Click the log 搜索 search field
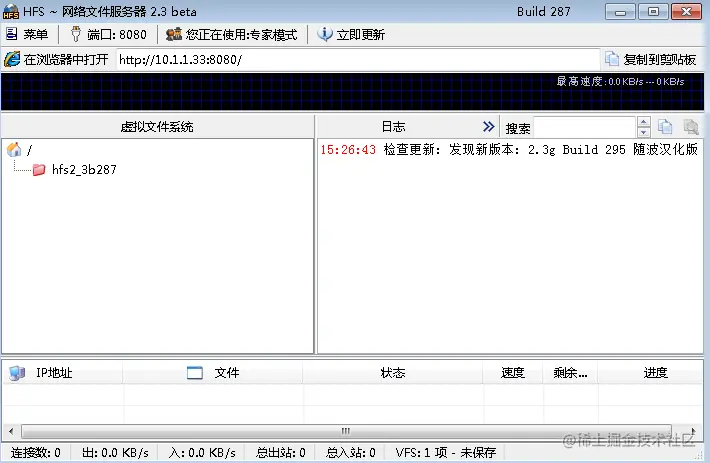 585,127
